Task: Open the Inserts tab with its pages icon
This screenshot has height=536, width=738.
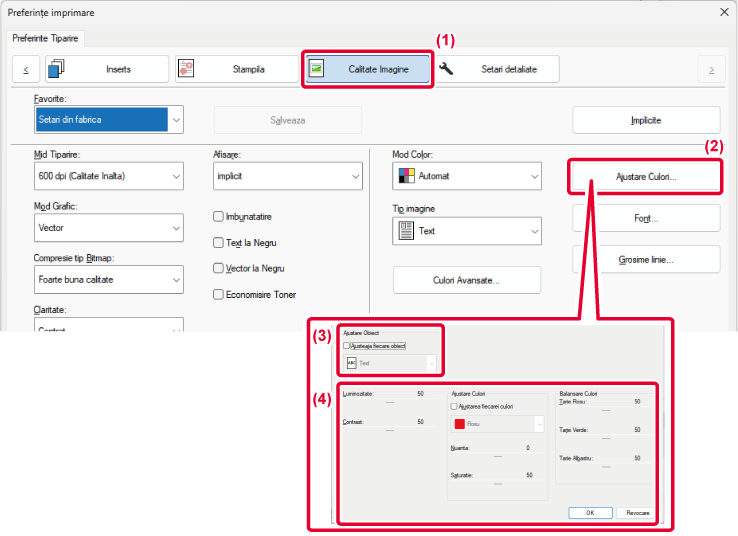Action: pyautogui.click(x=103, y=69)
